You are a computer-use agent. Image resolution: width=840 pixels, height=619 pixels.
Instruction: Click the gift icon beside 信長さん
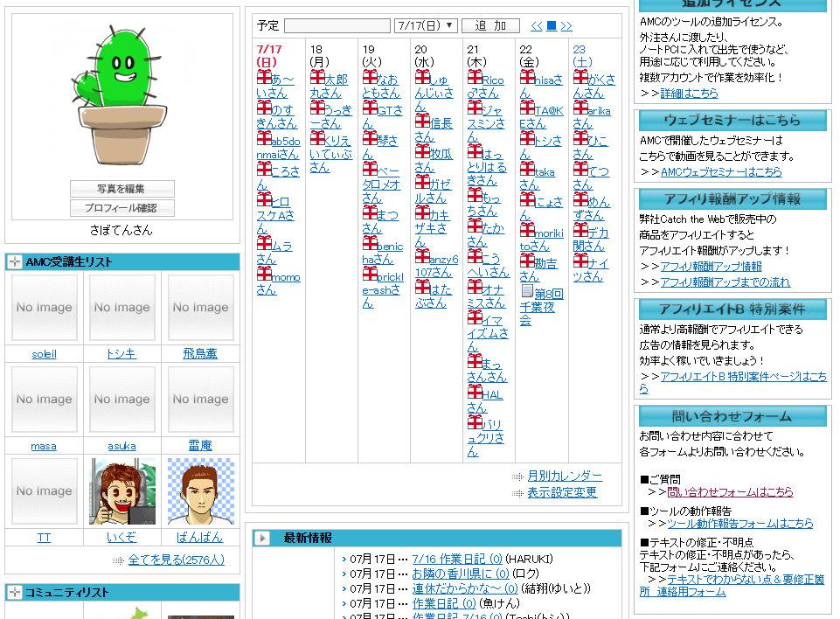422,122
